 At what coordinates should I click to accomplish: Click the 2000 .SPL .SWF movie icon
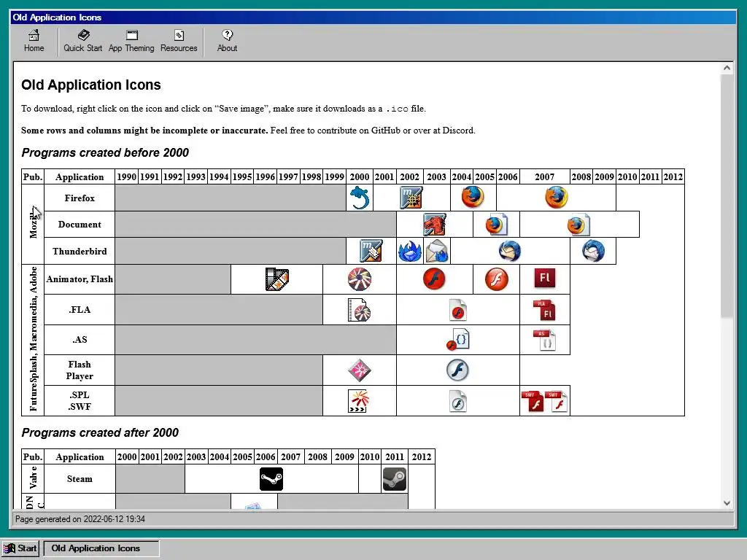[359, 401]
